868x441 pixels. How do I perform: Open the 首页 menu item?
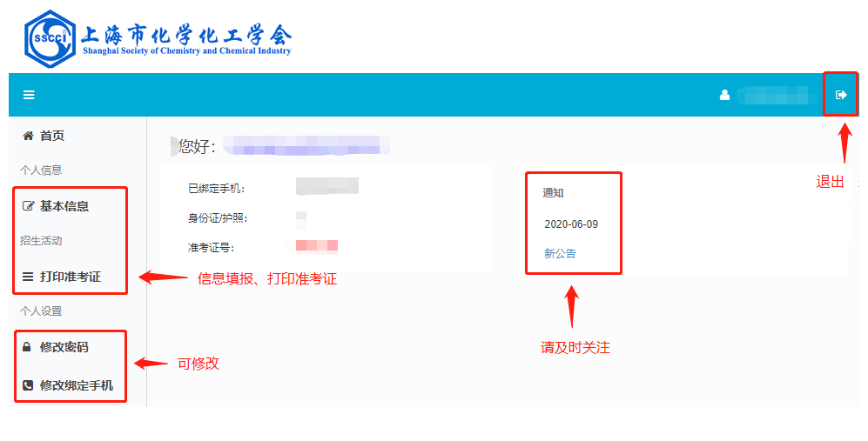click(52, 136)
